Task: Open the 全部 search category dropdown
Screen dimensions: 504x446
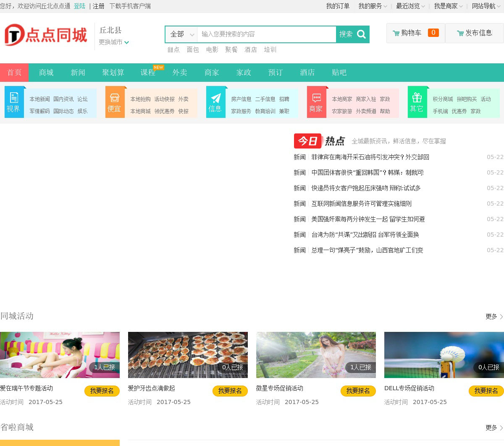Action: click(181, 34)
